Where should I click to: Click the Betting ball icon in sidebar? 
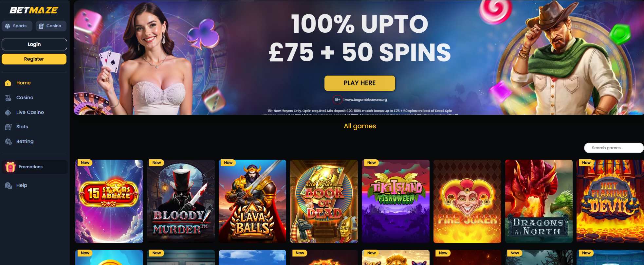click(x=8, y=141)
